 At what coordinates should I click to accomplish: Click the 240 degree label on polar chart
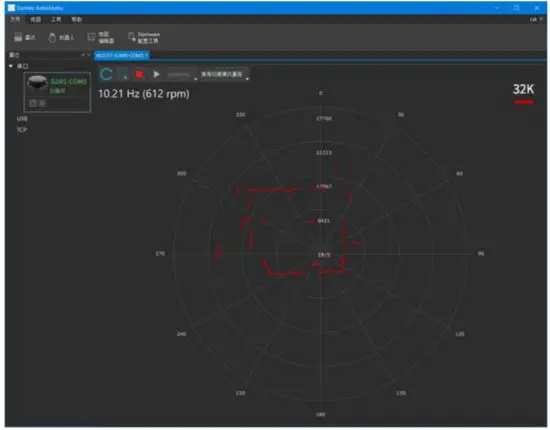click(x=182, y=334)
